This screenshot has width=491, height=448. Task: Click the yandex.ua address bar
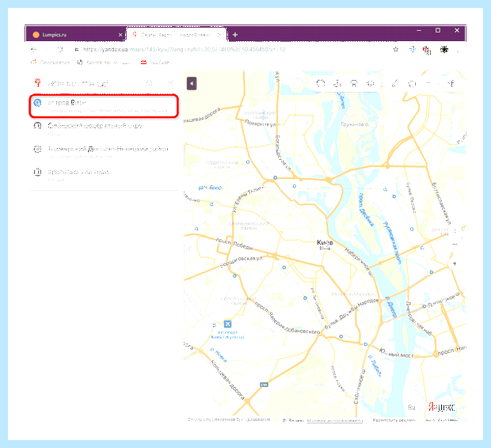[x=184, y=49]
